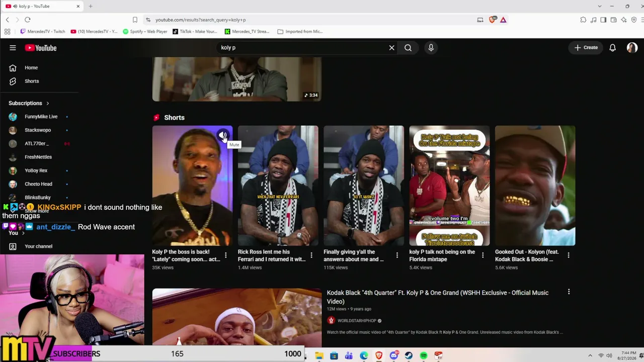The width and height of the screenshot is (644, 362).
Task: Open the site settings icon in address bar
Action: point(148,20)
